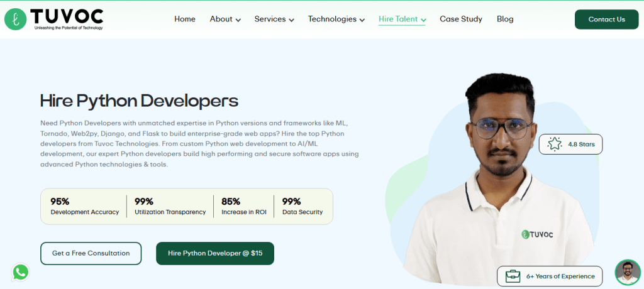Navigate to the Blog
This screenshot has width=644, height=289.
[505, 19]
